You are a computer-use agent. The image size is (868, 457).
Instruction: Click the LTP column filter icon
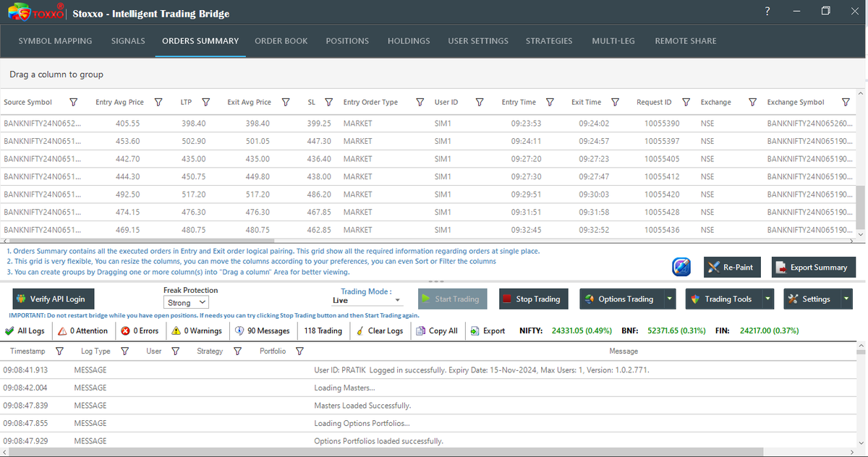click(205, 102)
